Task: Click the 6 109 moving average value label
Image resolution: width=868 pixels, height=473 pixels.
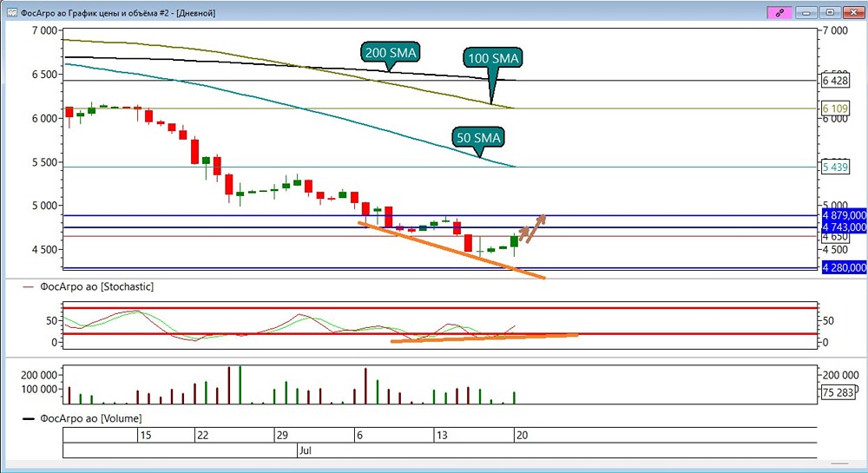Action: tap(835, 108)
